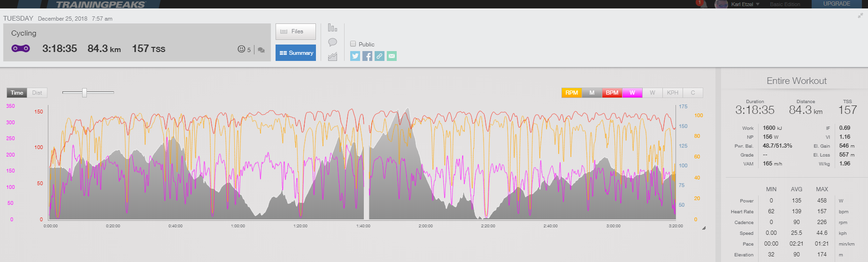This screenshot has width=868, height=262.
Task: Click the Pace avg value 02:21
Action: point(797,244)
